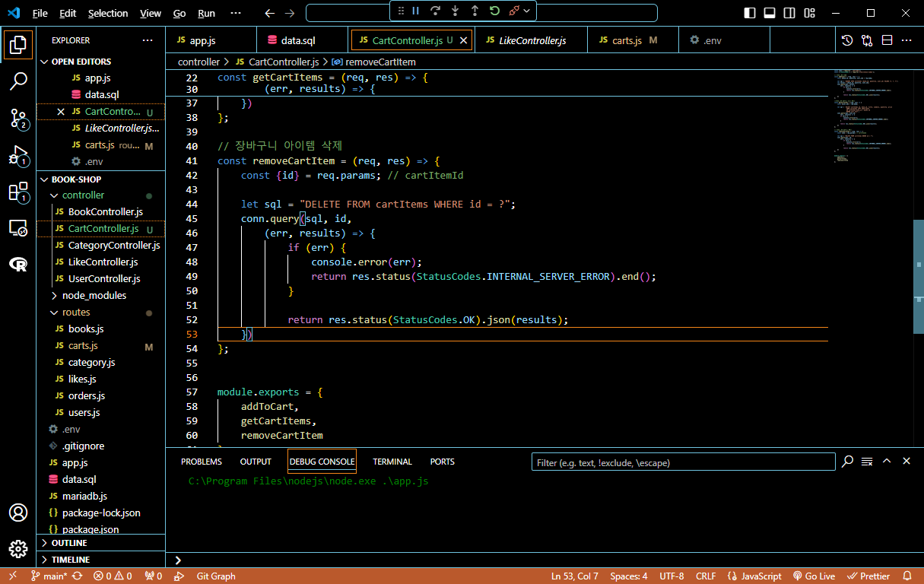Screen dimensions: 924x584
Task: Customize layout button in title bar
Action: click(809, 13)
